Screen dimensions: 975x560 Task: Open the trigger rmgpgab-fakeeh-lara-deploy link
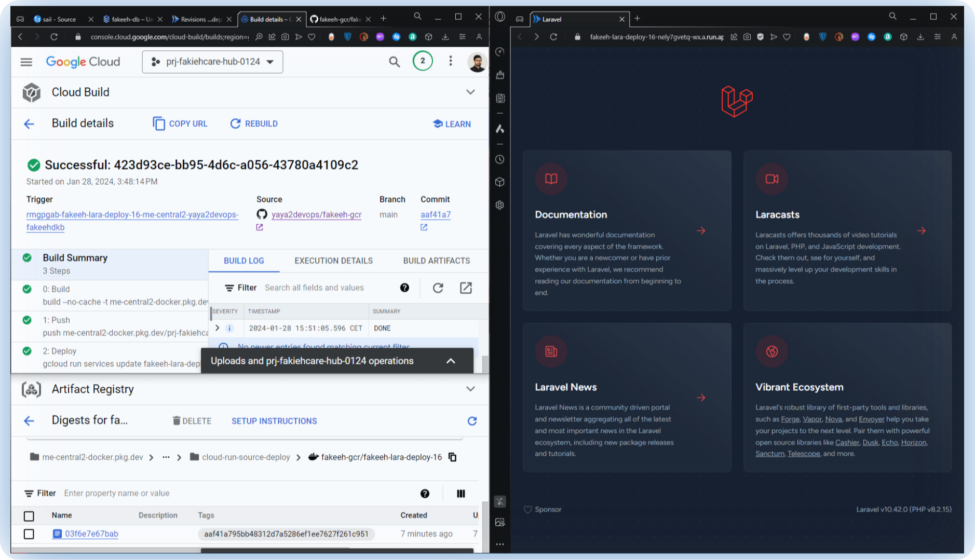tap(132, 221)
